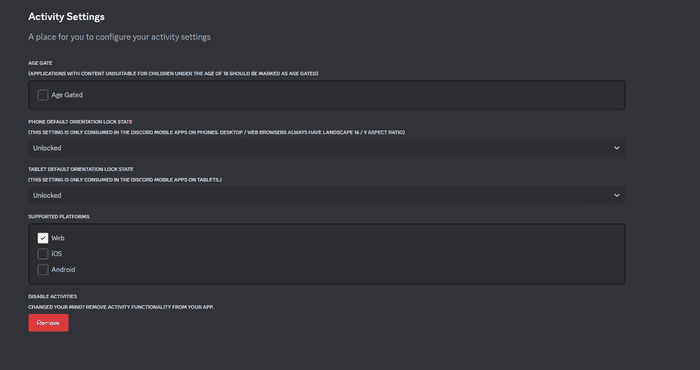
Task: Click the Disable Activities section label
Action: click(x=53, y=296)
